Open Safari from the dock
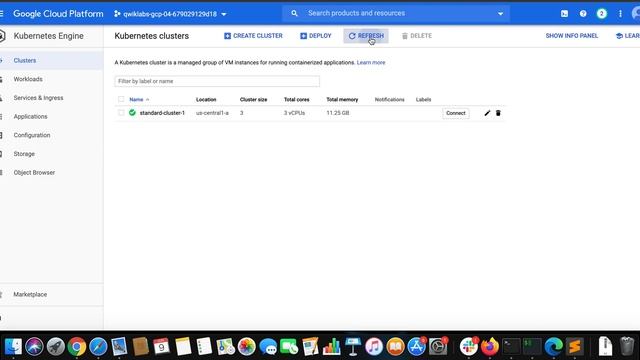This screenshot has height=360, width=640. [x=98, y=347]
